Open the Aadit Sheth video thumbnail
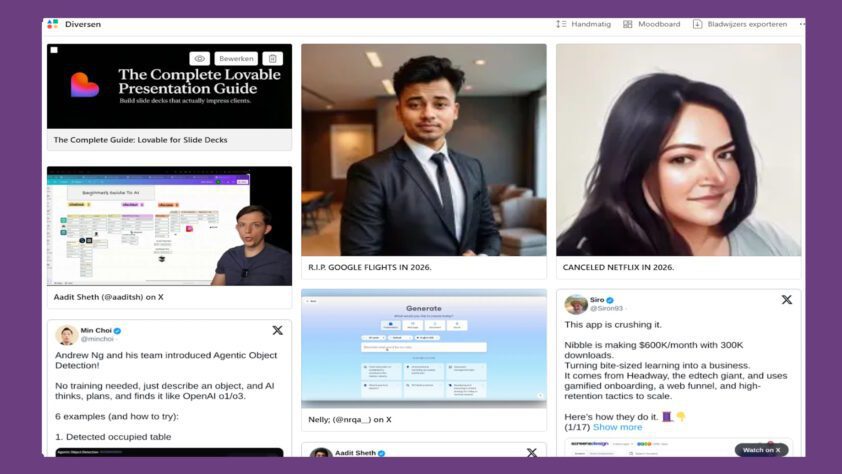The height and width of the screenshot is (474, 842). coord(169,226)
